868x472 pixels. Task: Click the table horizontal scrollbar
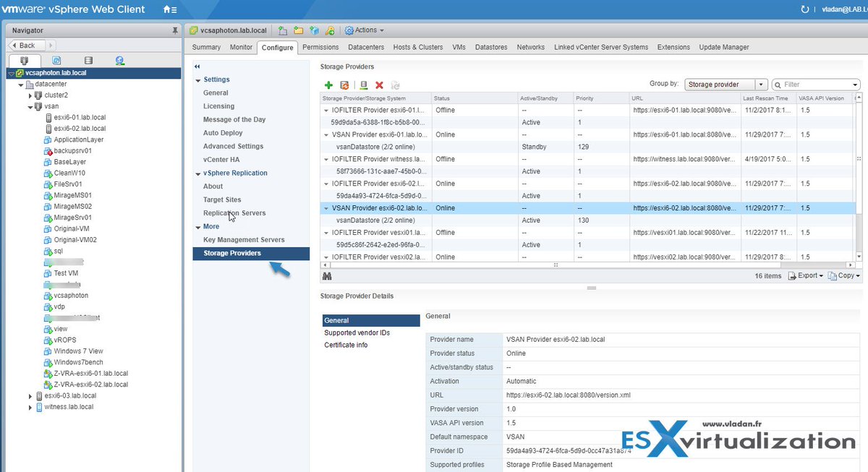[555, 265]
